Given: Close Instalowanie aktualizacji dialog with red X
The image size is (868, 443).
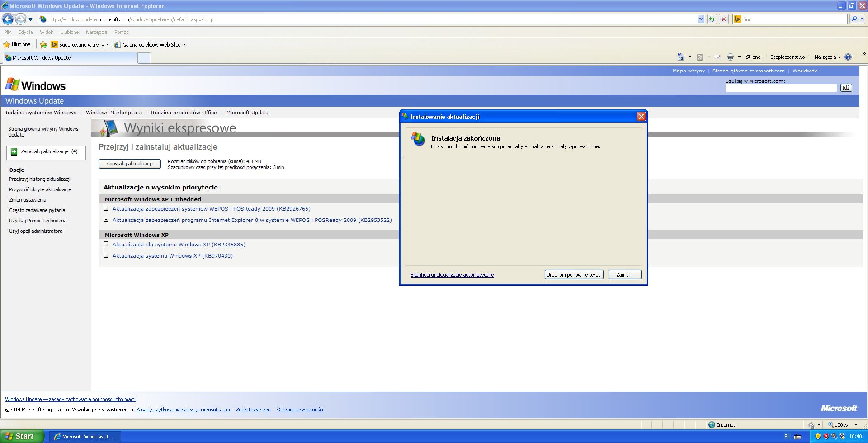Looking at the screenshot, I should click(x=641, y=117).
